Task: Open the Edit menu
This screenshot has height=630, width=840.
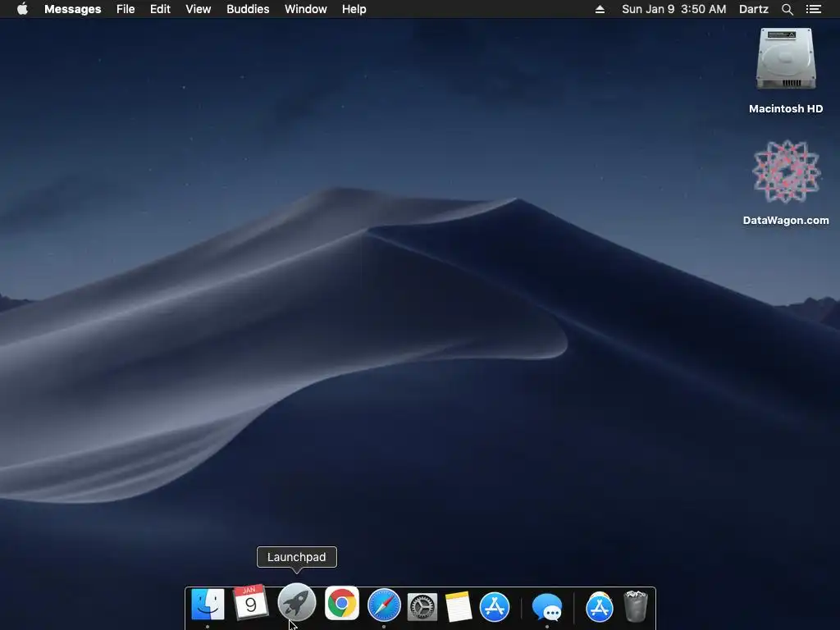Action: (x=160, y=9)
